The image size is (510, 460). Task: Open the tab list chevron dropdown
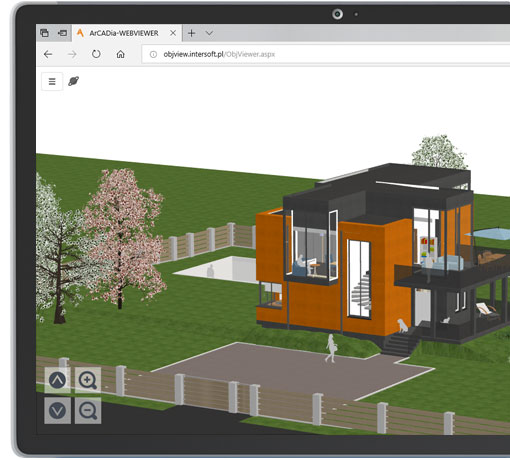(x=209, y=33)
